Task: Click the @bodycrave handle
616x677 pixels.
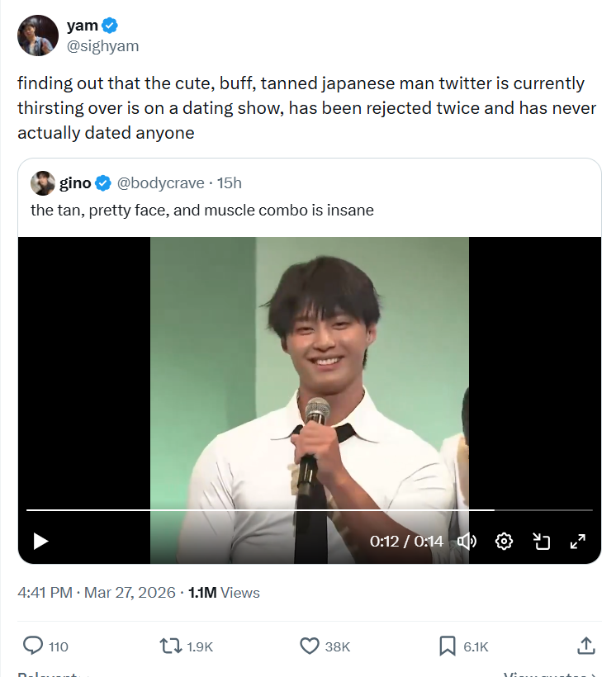Action: pos(163,182)
